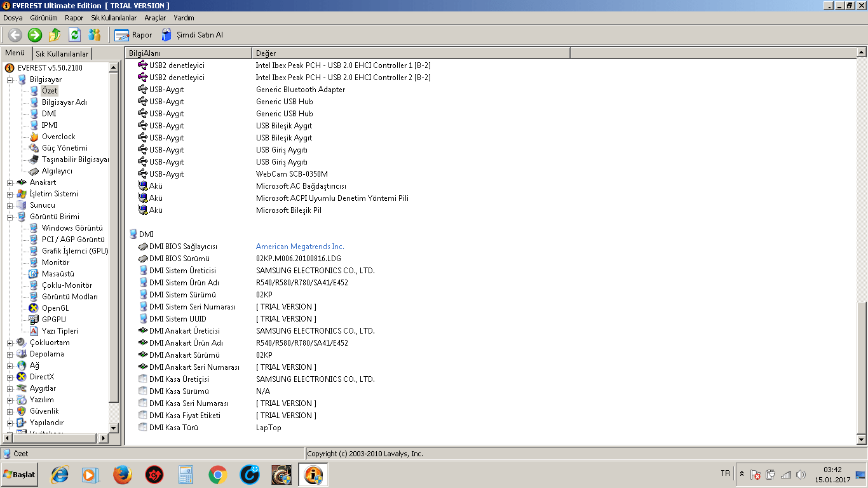
Task: Open the GPGPU chip entry
Action: coord(54,320)
